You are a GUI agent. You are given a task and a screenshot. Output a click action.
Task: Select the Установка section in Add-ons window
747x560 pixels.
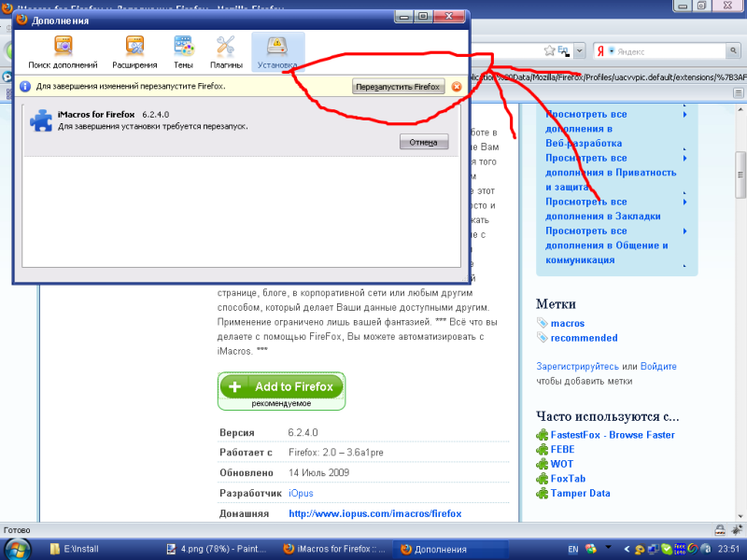[x=277, y=52]
